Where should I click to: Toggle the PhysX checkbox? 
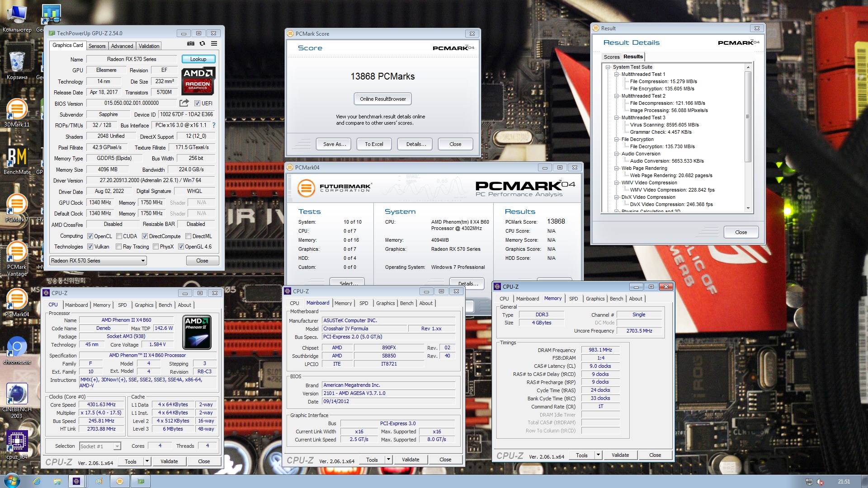coord(156,247)
